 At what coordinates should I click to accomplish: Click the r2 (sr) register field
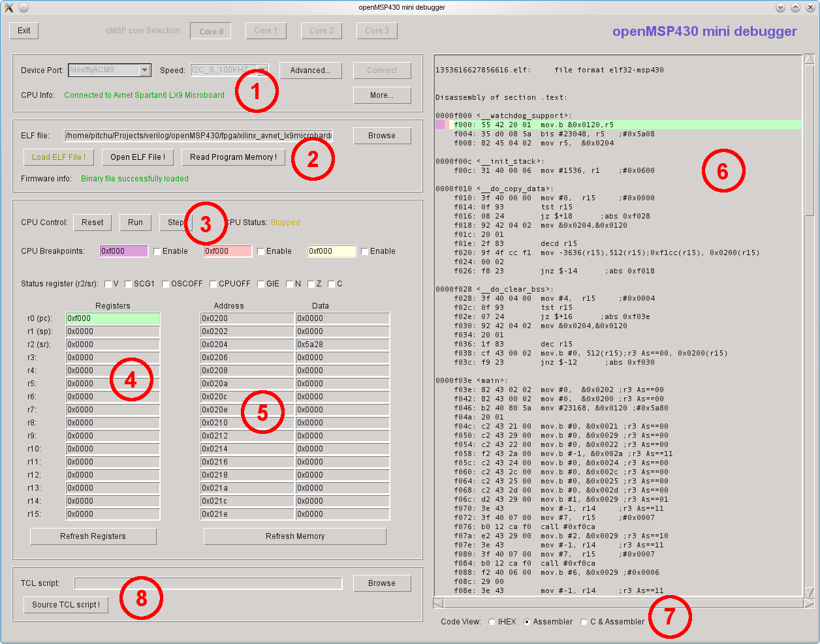pos(113,345)
